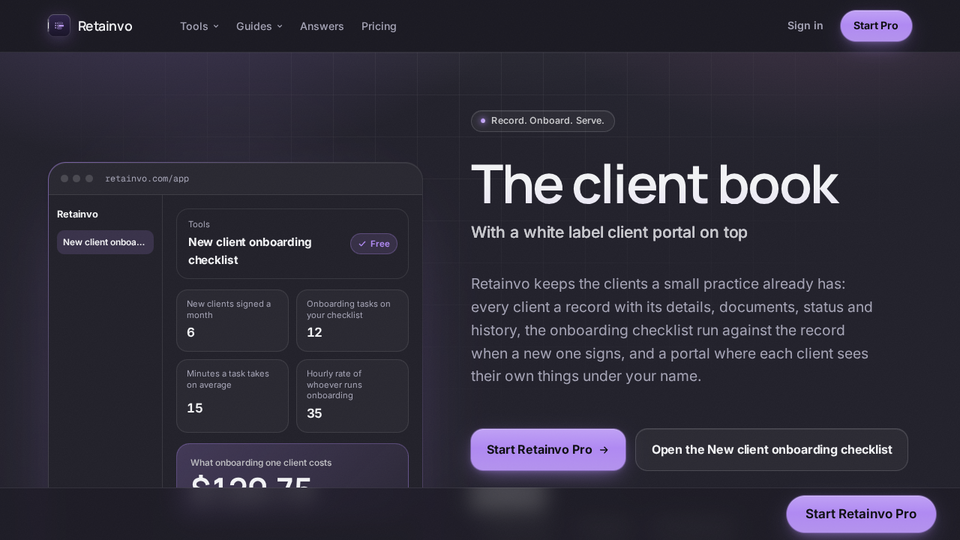The width and height of the screenshot is (960, 540).
Task: Go to the Answers page
Action: (x=321, y=26)
